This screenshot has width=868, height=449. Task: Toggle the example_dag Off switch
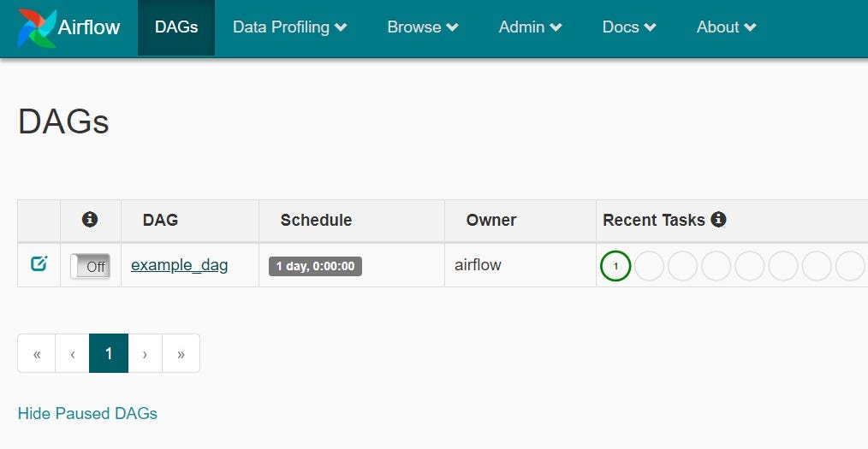point(90,266)
